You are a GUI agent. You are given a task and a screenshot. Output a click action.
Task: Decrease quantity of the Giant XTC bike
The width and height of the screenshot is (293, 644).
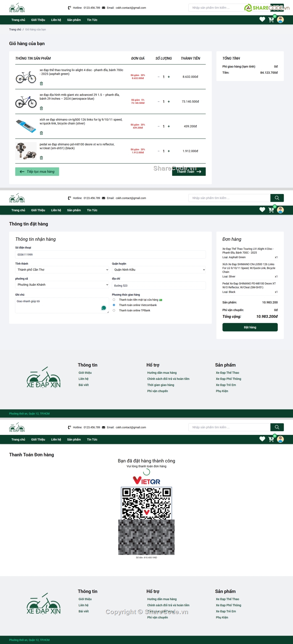[159, 102]
